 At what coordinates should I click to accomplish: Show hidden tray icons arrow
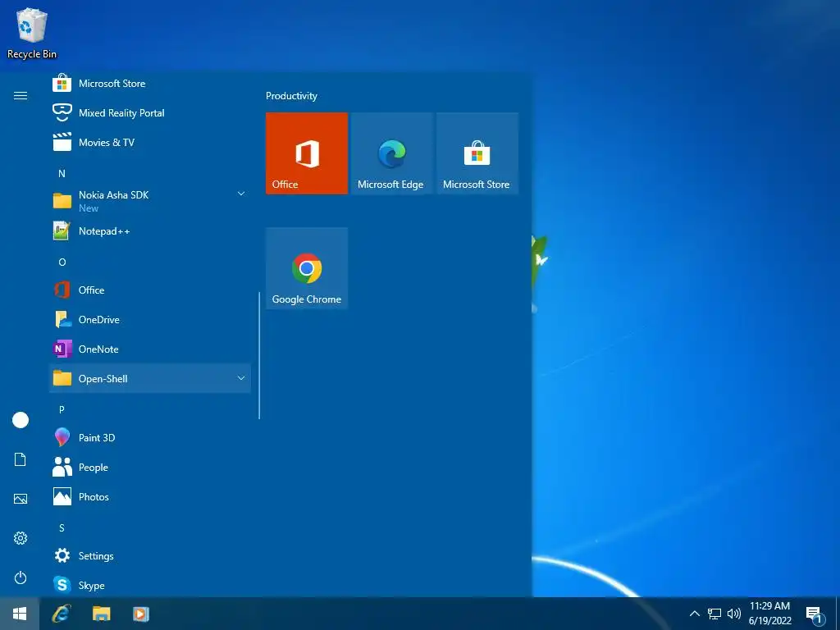coord(694,614)
